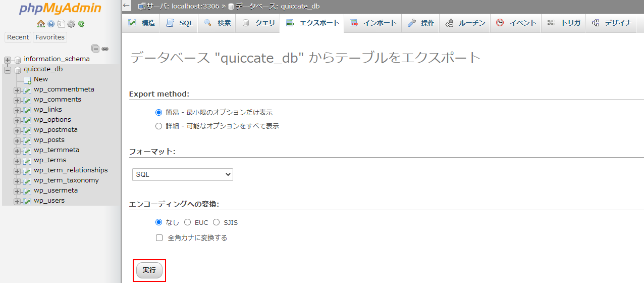Click the icon beside New in tree
Screen dimensions: 644x283
click(28, 79)
